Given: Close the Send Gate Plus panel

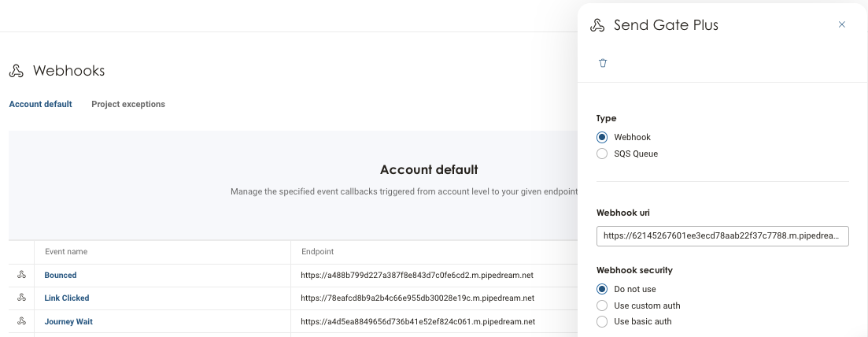Looking at the screenshot, I should tap(841, 24).
